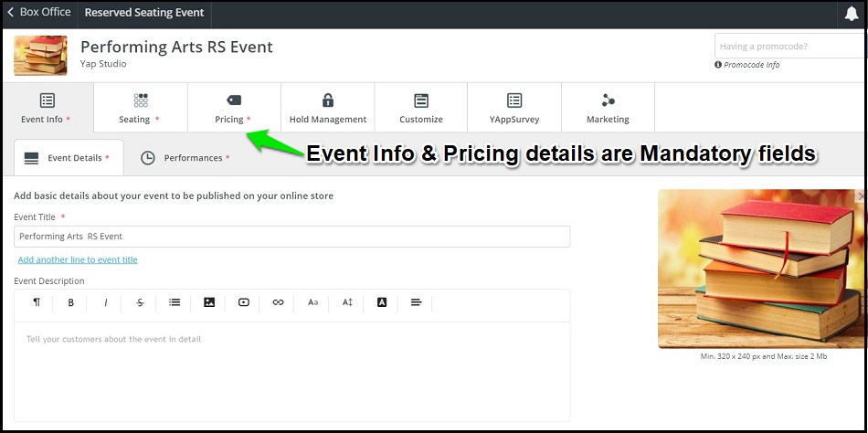
Task: Open the font family option
Action: tap(312, 303)
